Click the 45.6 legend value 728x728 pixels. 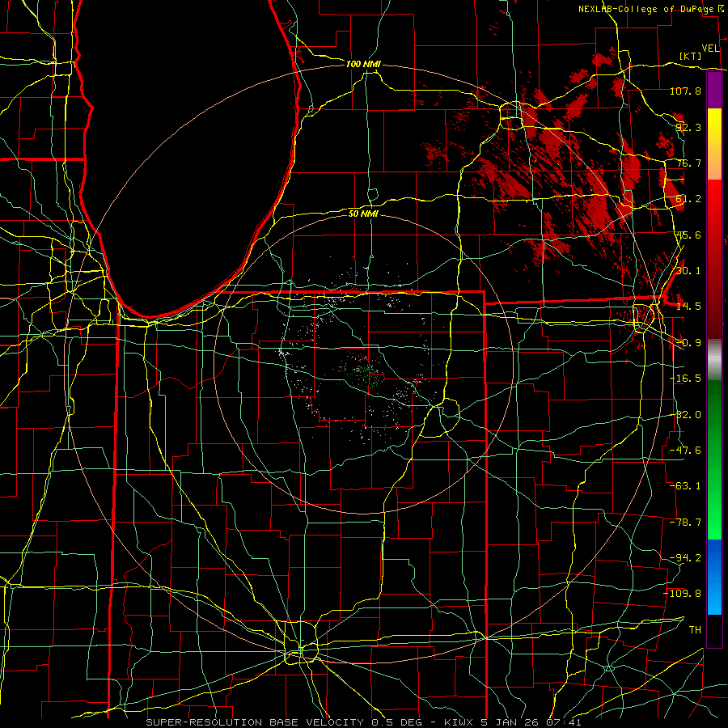tap(688, 235)
